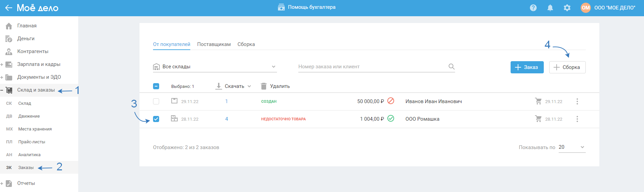This screenshot has height=192, width=644.
Task: Toggle the select-all header checkbox
Action: tap(156, 86)
